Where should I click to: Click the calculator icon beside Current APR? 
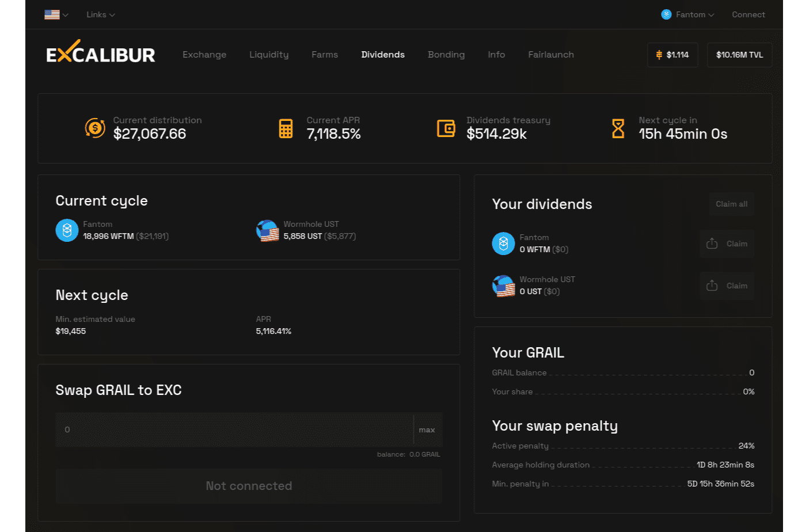pos(286,128)
